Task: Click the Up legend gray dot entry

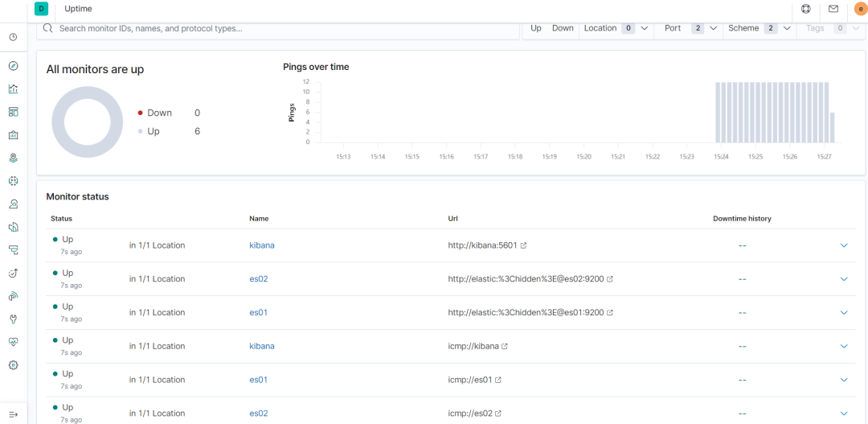Action: [x=169, y=131]
